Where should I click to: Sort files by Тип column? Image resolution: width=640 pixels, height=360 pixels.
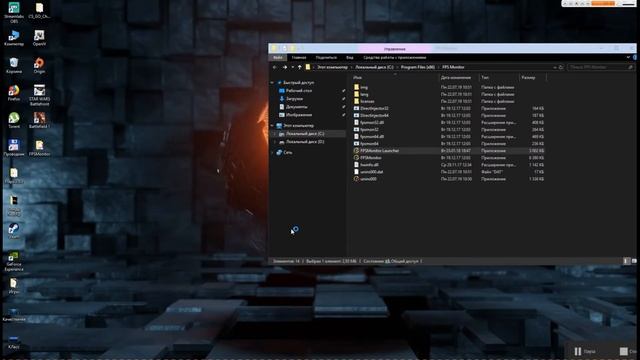click(x=499, y=78)
